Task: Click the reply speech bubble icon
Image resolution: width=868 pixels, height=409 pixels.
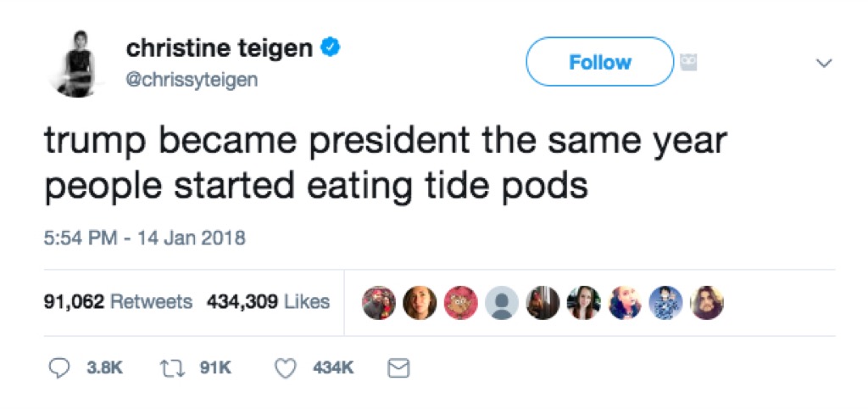Action: click(x=58, y=368)
